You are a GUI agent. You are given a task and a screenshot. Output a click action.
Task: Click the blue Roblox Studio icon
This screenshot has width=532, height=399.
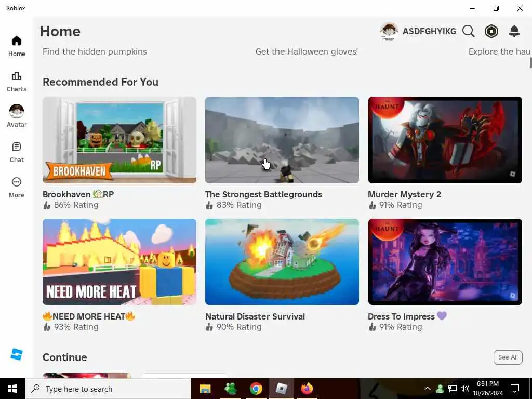pos(16,354)
